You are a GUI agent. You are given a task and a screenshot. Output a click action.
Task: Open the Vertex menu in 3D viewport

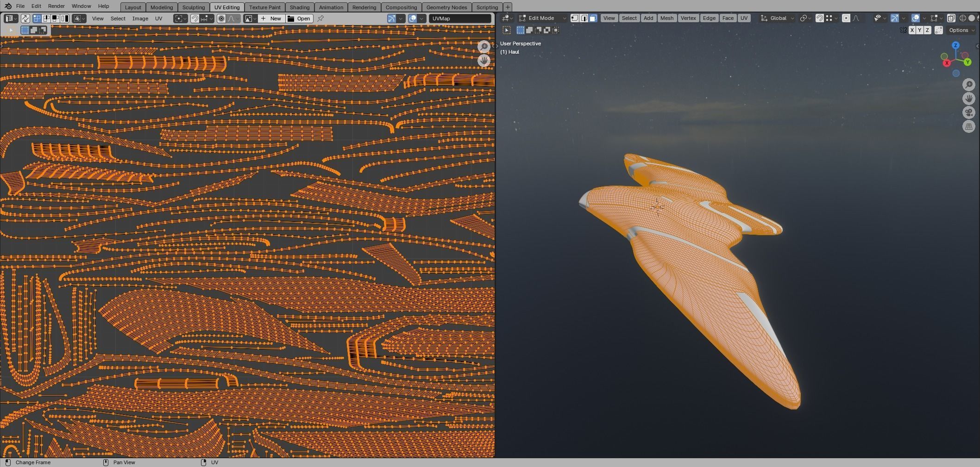pyautogui.click(x=688, y=18)
